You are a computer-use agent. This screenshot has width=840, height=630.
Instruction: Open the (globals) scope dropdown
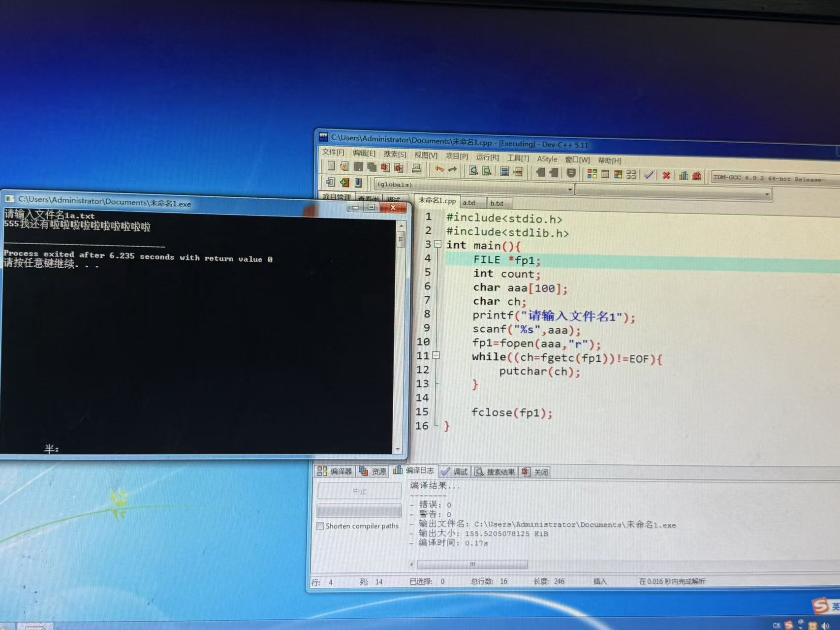point(474,186)
